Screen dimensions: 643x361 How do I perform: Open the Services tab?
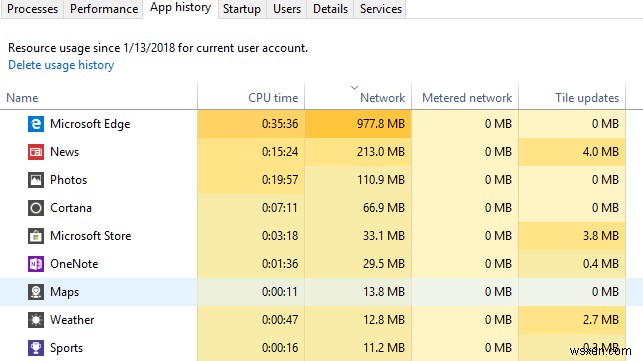pyautogui.click(x=381, y=9)
